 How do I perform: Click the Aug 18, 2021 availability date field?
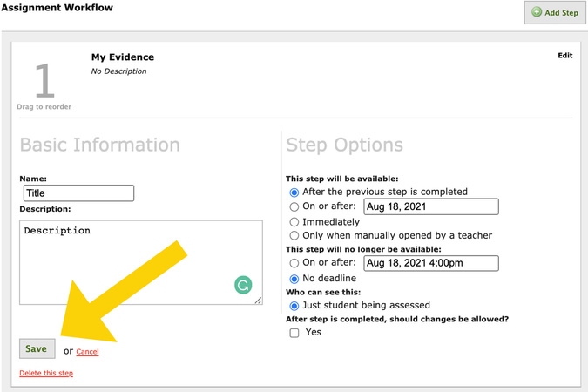click(x=431, y=206)
